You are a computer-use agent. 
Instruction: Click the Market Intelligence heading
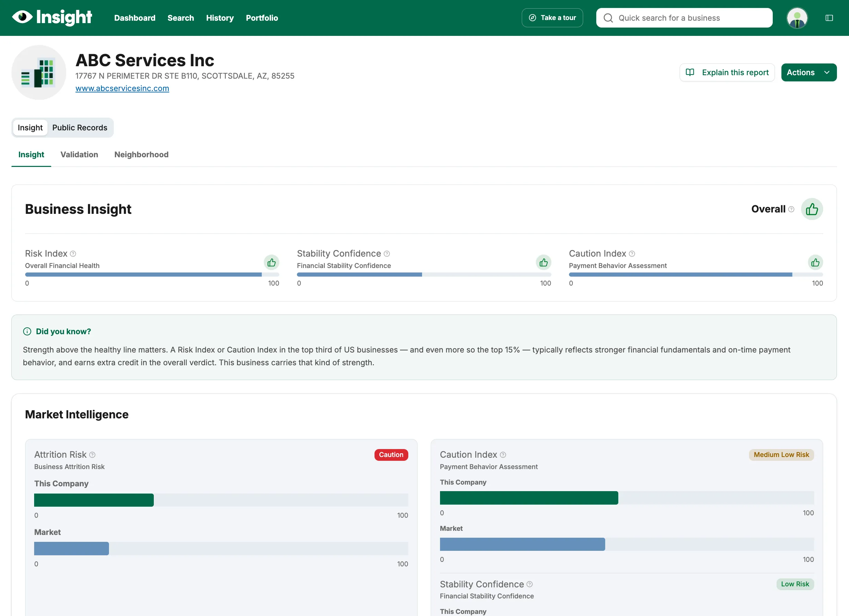pos(77,415)
